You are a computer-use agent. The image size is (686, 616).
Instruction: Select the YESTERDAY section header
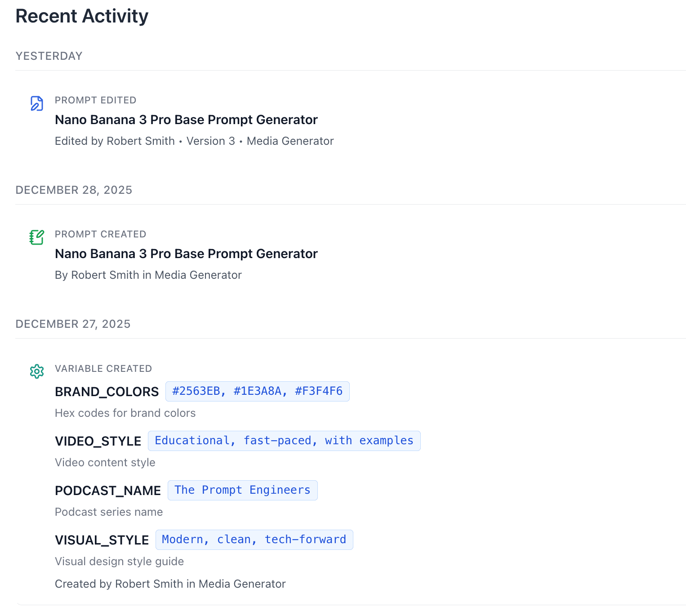pyautogui.click(x=49, y=56)
